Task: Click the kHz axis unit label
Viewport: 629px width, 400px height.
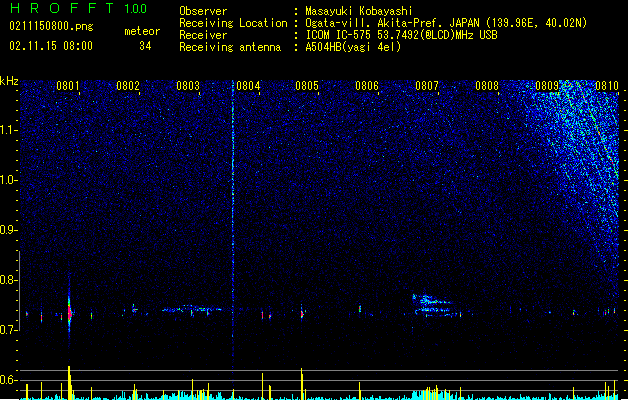Action: coord(9,81)
